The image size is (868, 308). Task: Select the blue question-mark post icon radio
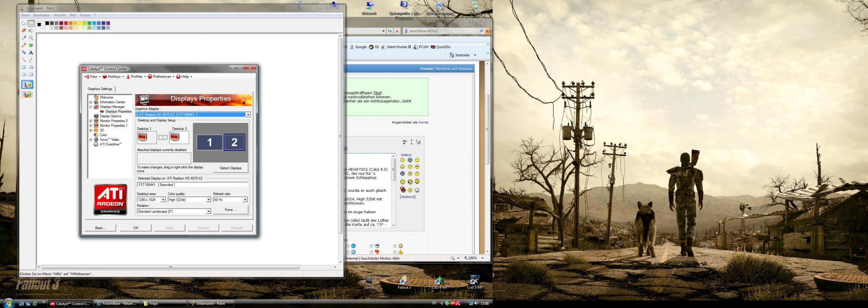[348, 246]
